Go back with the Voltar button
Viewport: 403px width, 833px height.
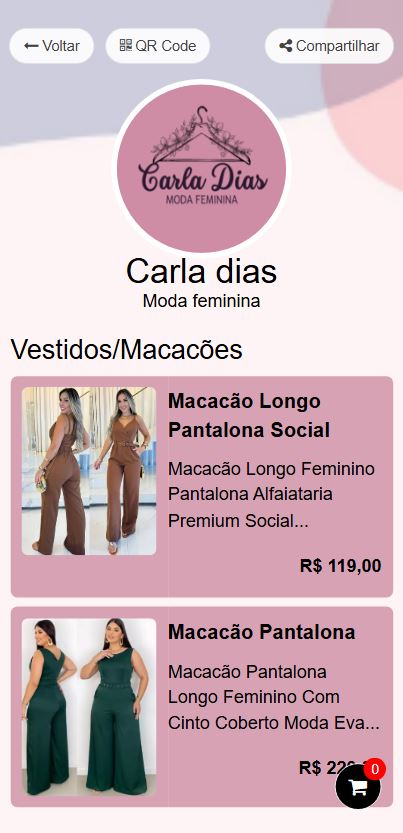(x=52, y=46)
